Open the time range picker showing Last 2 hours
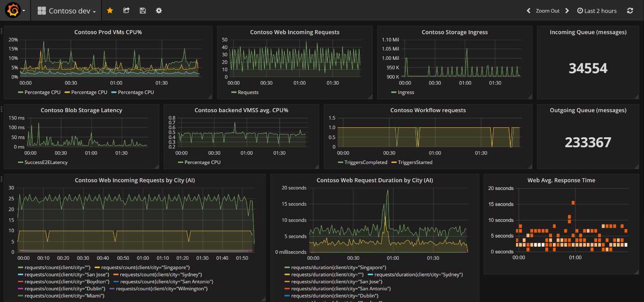644x302 pixels. [x=597, y=10]
